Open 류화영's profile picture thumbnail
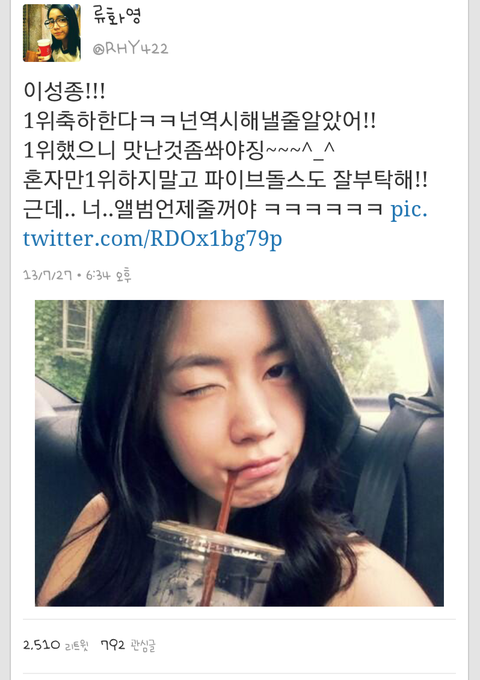 52,33
